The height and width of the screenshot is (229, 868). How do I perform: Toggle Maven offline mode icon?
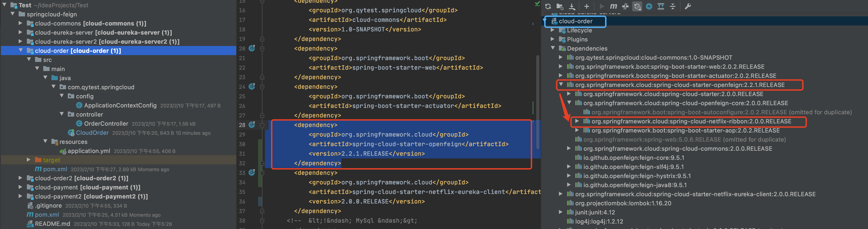(x=625, y=6)
